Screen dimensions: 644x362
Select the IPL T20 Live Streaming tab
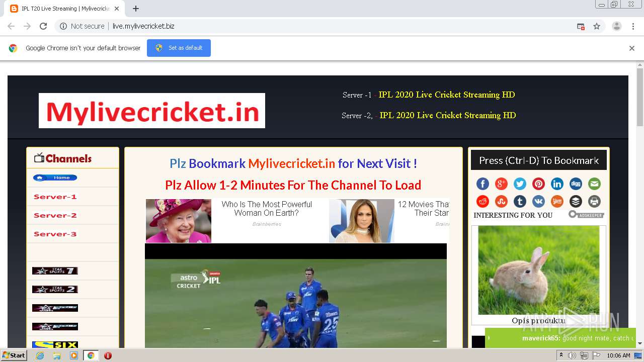coord(64,9)
